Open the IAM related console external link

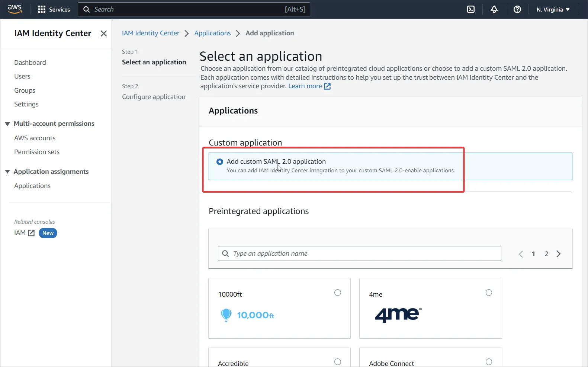[x=25, y=233]
